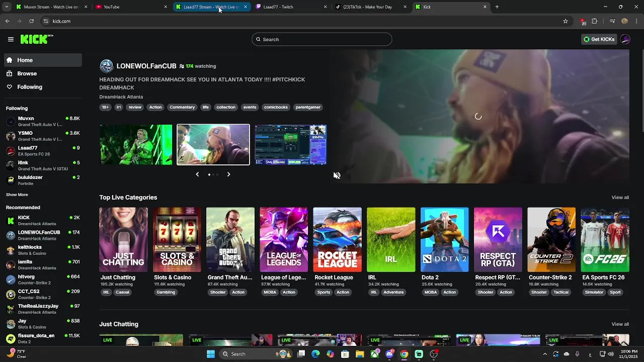Viewport: 644px width, 362px height.
Task: Open YSMO channel in Following list
Action: 43,136
